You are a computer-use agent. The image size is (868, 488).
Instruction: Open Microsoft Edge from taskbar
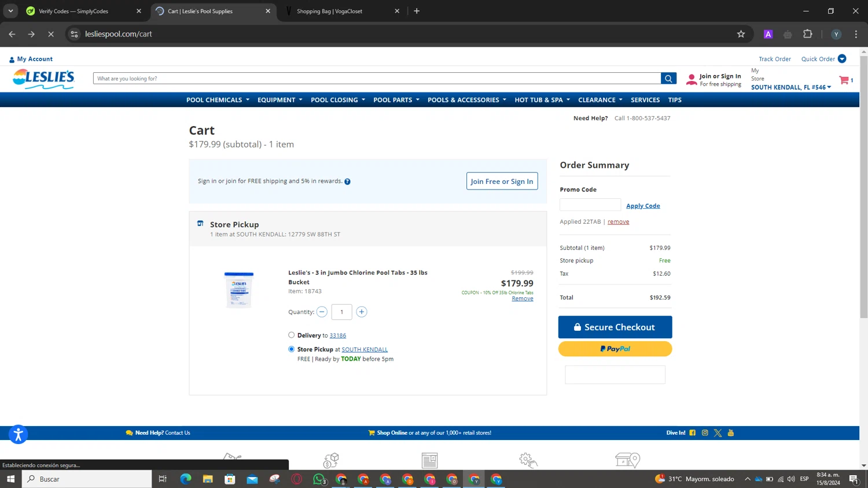186,479
